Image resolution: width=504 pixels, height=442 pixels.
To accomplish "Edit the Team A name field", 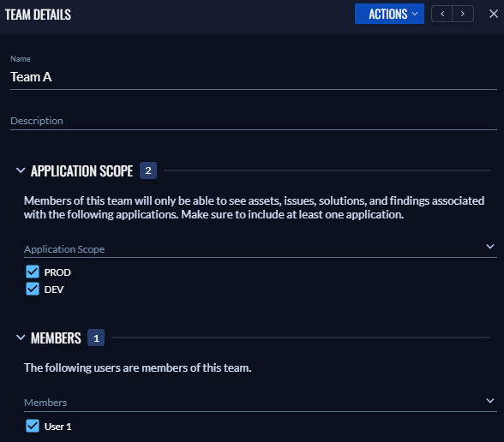I will 254,77.
